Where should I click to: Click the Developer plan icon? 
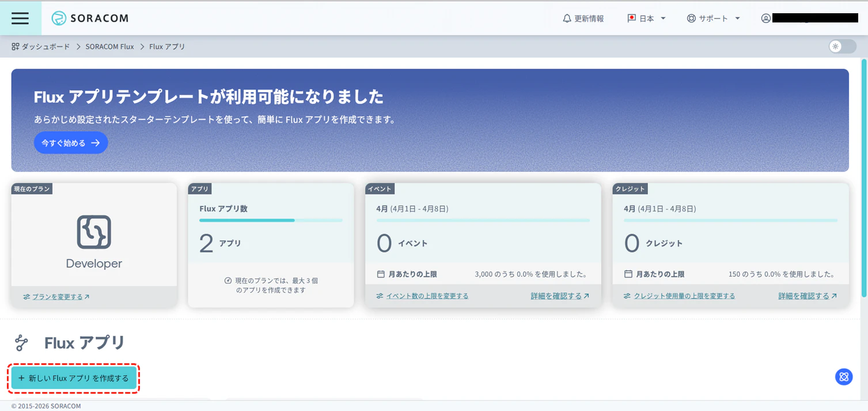(x=94, y=232)
